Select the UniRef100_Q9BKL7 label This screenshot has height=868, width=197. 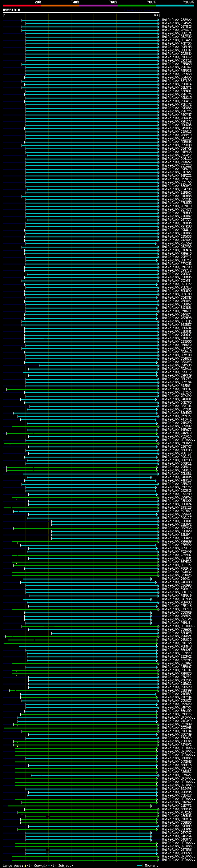click(177, 467)
